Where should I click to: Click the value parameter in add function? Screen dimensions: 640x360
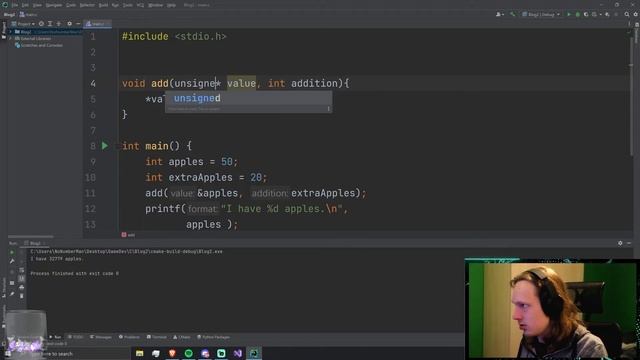point(241,84)
